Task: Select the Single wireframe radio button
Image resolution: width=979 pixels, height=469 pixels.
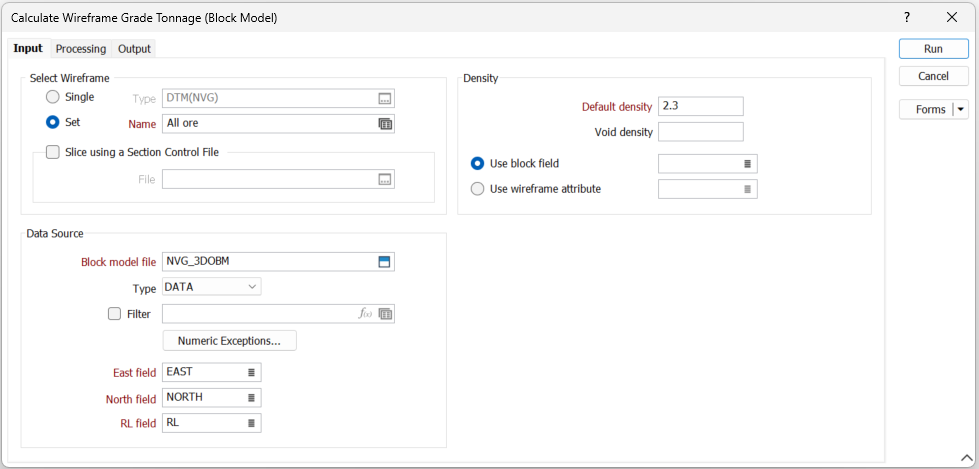Action: click(x=53, y=97)
